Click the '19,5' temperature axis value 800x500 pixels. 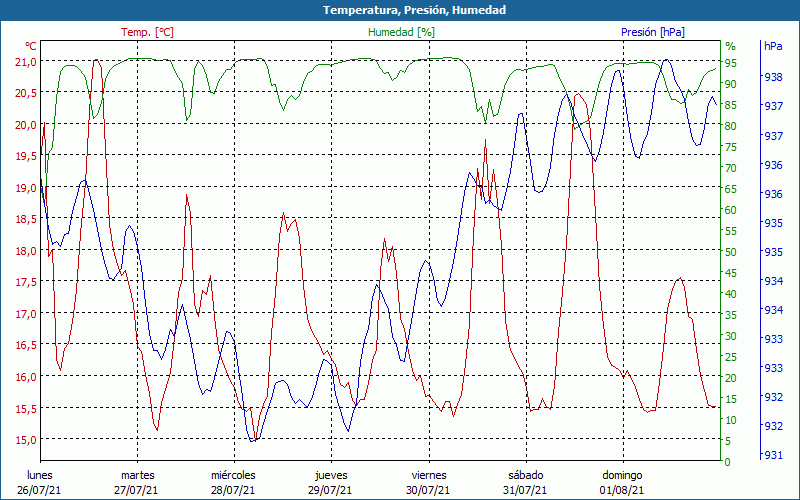coord(27,156)
